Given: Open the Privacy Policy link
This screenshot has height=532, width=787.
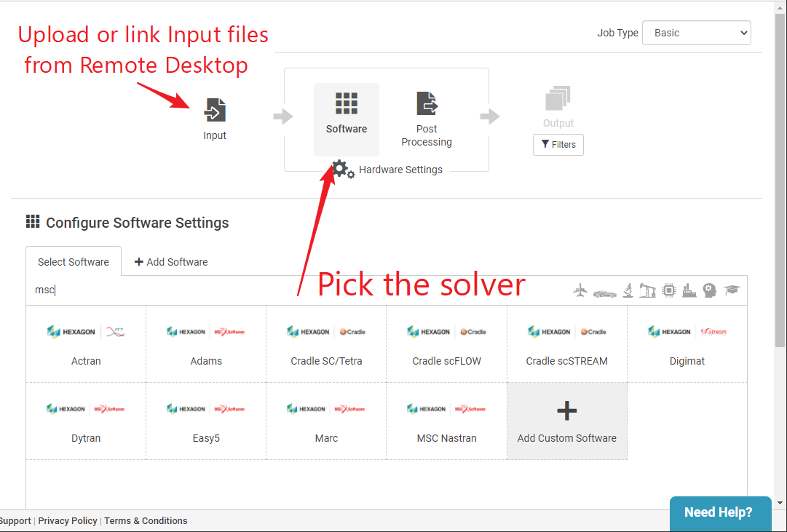Looking at the screenshot, I should point(68,521).
